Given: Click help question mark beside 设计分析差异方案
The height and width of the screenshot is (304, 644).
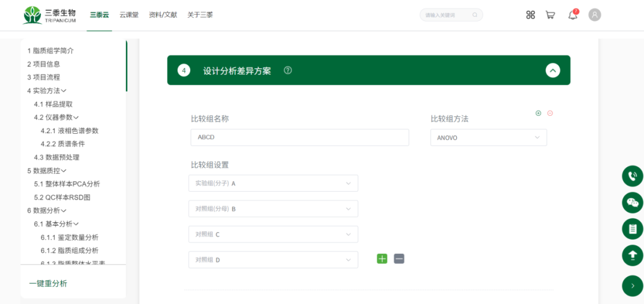Looking at the screenshot, I should pyautogui.click(x=288, y=70).
